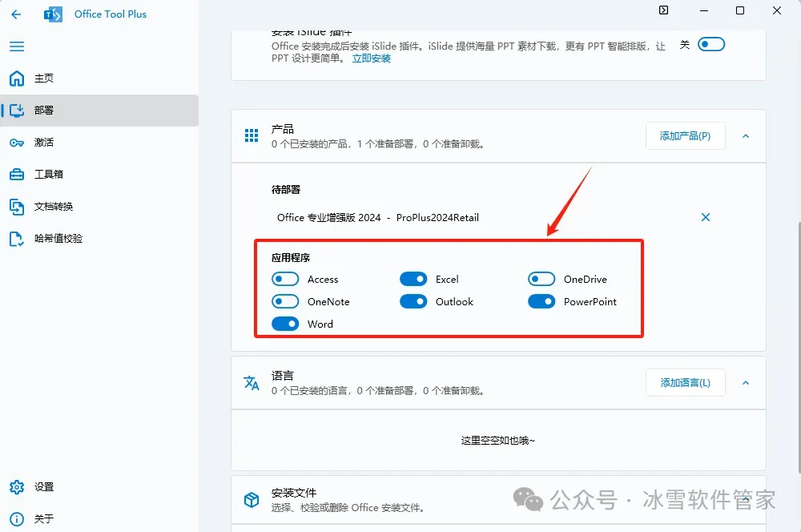Viewport: 801px width, 532px height.
Task: Click the hash check icon beside 哈希值校验
Action: point(17,239)
